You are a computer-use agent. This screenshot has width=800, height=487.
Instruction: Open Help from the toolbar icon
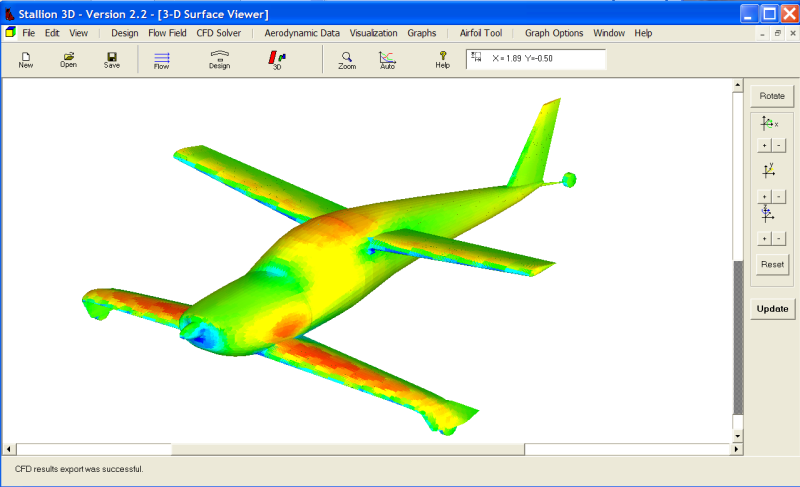point(442,60)
